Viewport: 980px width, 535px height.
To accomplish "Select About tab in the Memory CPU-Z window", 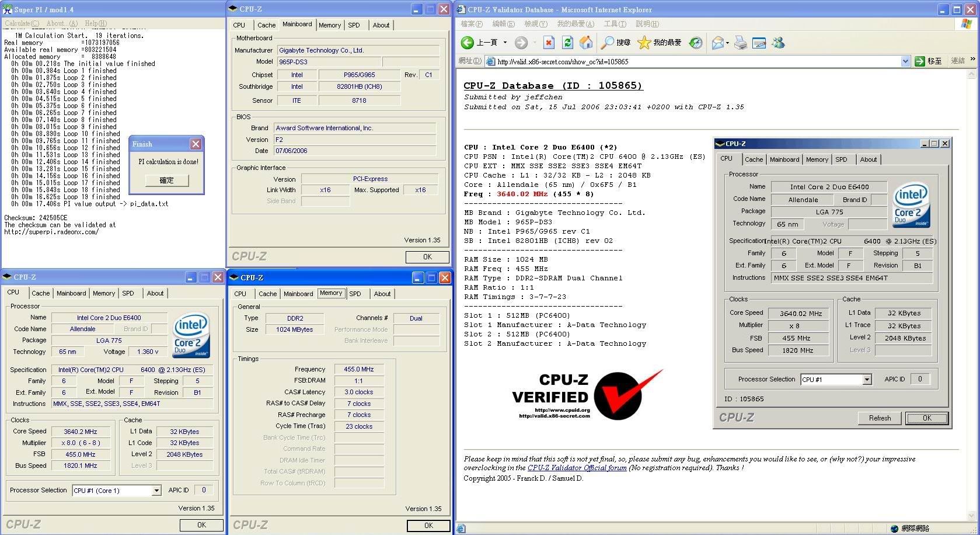I will pos(382,294).
